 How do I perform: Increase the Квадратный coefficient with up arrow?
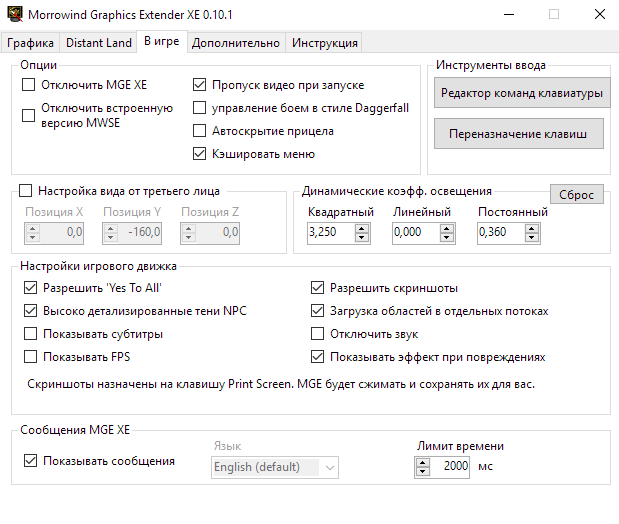(362, 228)
